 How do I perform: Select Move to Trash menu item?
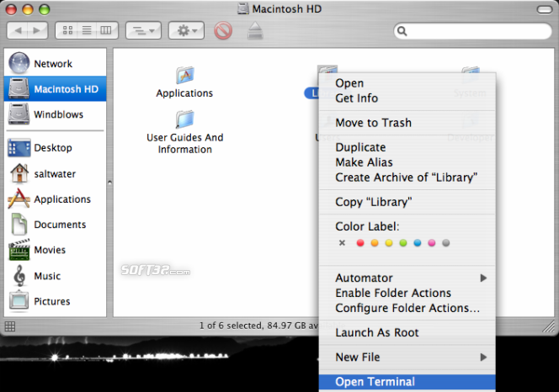pos(373,123)
